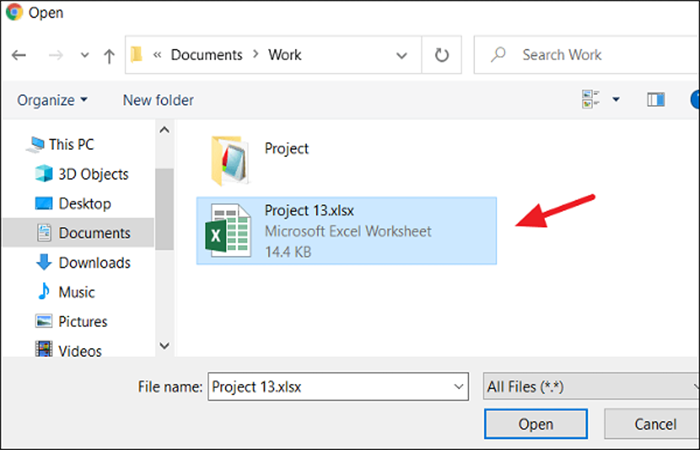Click the Search Work field
This screenshot has width=700, height=450.
click(587, 55)
